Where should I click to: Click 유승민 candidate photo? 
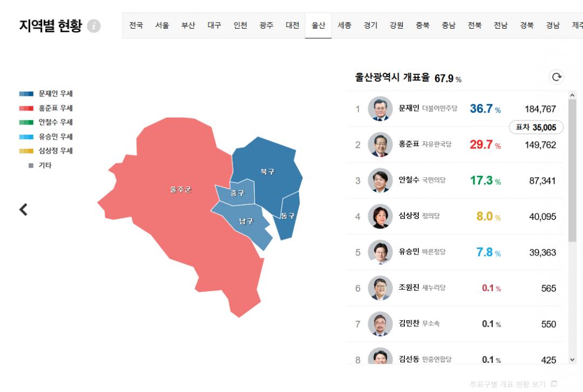[x=380, y=252]
